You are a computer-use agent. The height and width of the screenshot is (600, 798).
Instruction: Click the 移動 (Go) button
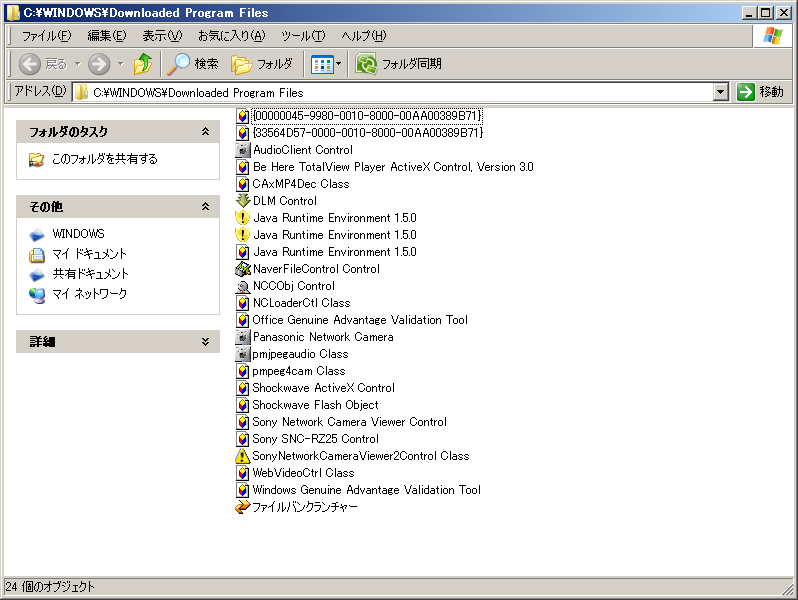(760, 92)
